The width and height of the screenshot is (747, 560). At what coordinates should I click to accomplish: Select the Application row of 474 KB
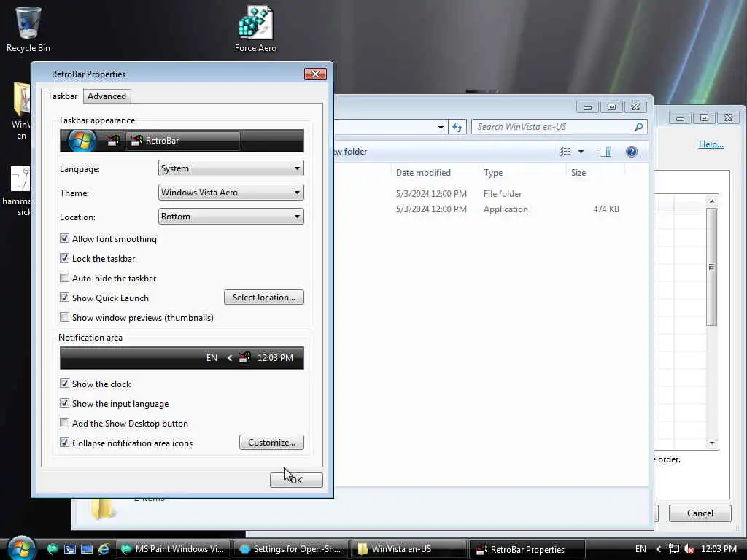tap(491, 209)
